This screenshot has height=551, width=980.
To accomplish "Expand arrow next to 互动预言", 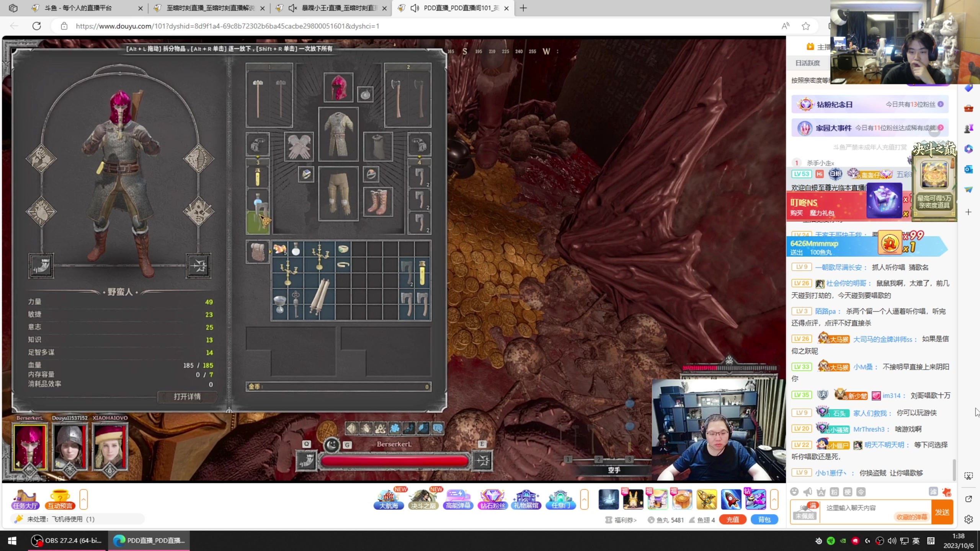I will coord(83,499).
